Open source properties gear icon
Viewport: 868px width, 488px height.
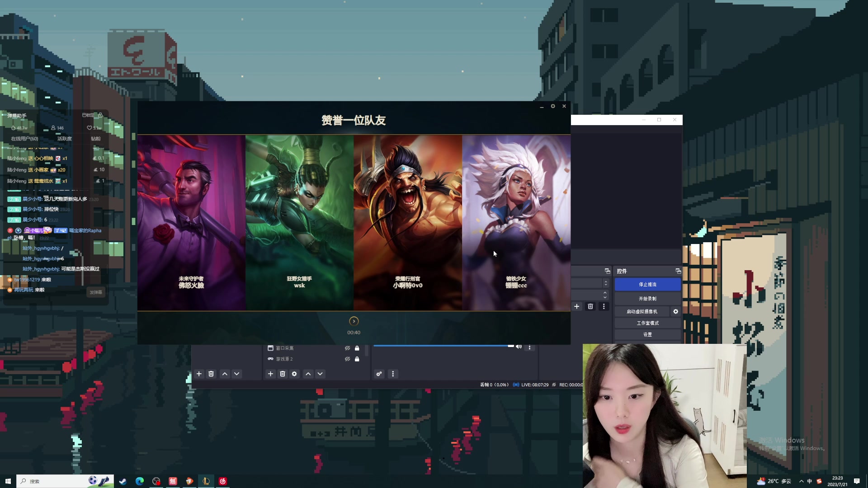(294, 374)
